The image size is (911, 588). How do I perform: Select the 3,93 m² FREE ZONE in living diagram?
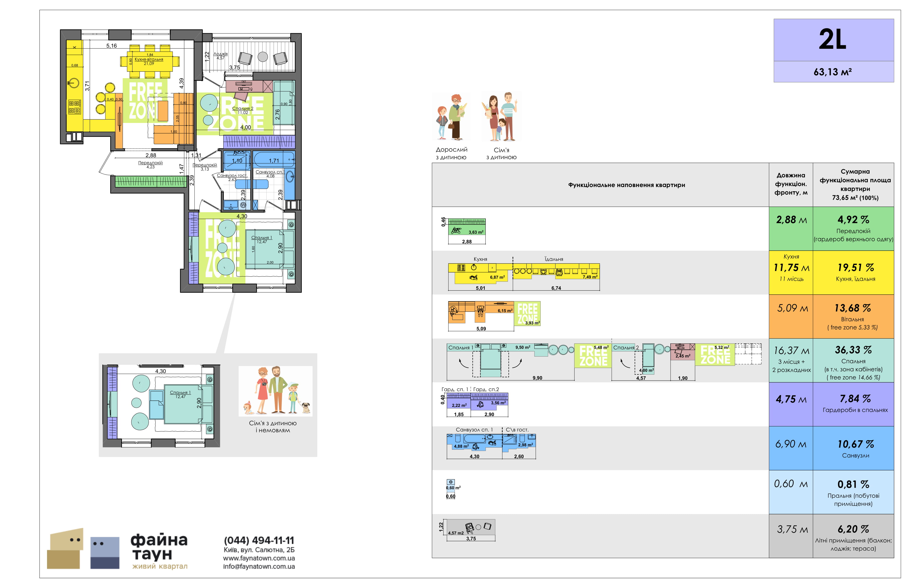[x=527, y=313]
